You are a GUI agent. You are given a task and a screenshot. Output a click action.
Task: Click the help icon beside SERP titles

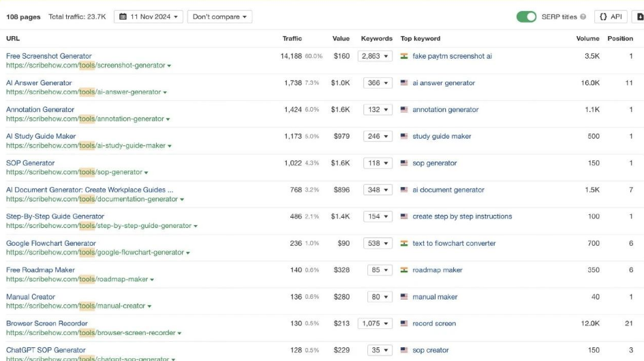tap(583, 17)
